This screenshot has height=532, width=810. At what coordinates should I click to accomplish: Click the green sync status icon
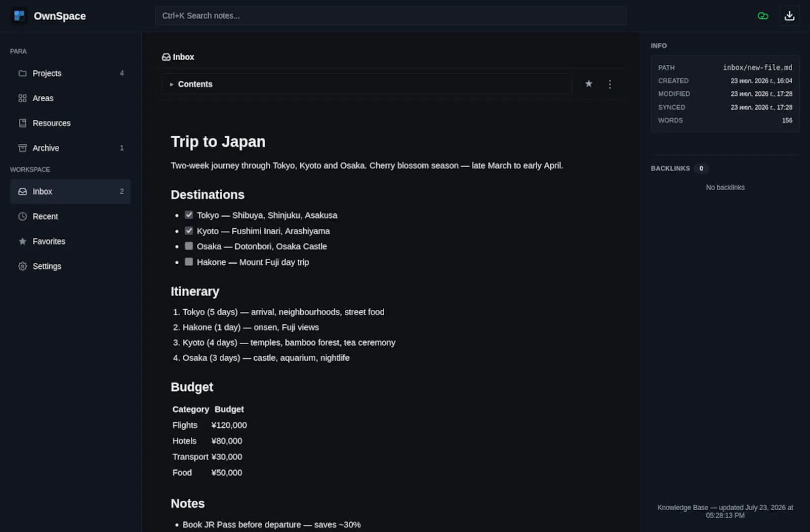[762, 16]
